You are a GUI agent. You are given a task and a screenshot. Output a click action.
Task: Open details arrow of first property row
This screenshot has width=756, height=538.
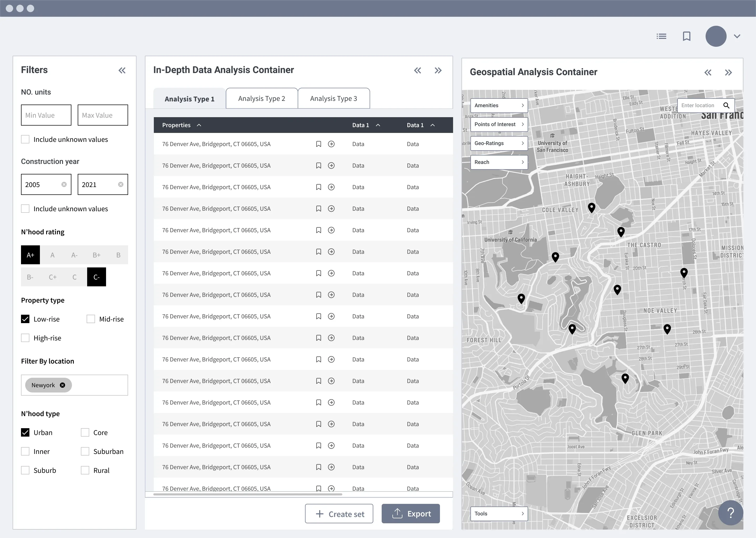click(331, 144)
